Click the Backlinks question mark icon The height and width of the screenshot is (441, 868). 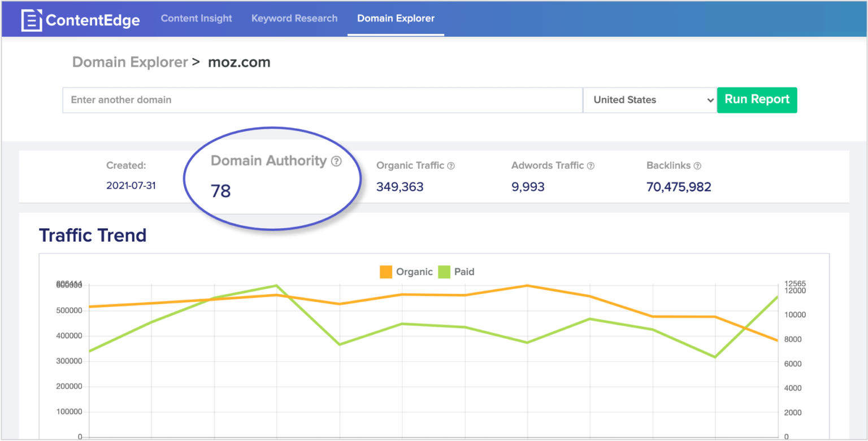pyautogui.click(x=698, y=165)
